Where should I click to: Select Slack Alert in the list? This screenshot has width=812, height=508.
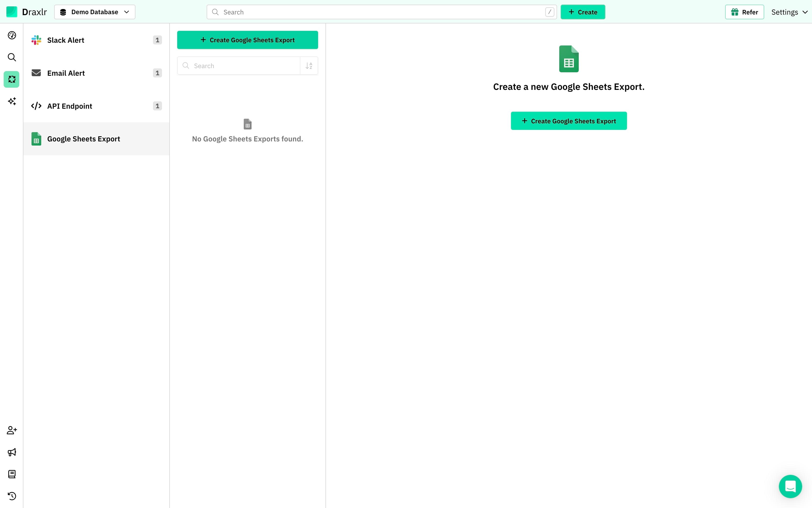(x=96, y=40)
